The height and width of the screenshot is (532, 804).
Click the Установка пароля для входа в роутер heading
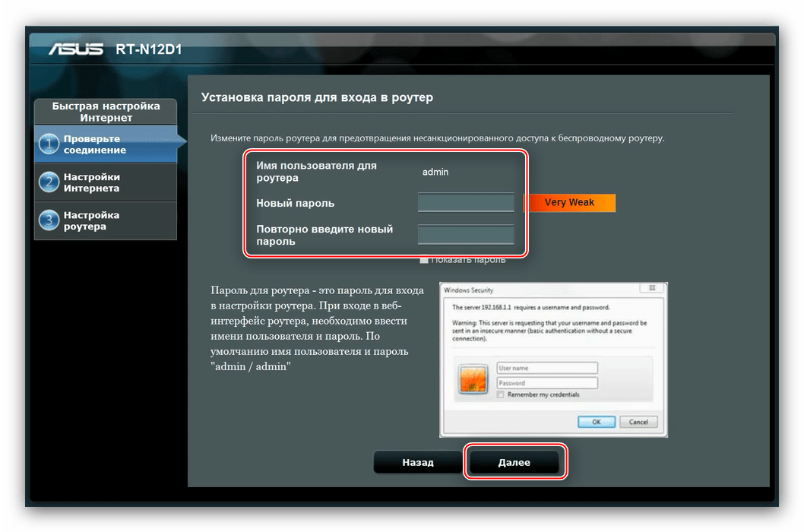click(x=317, y=97)
